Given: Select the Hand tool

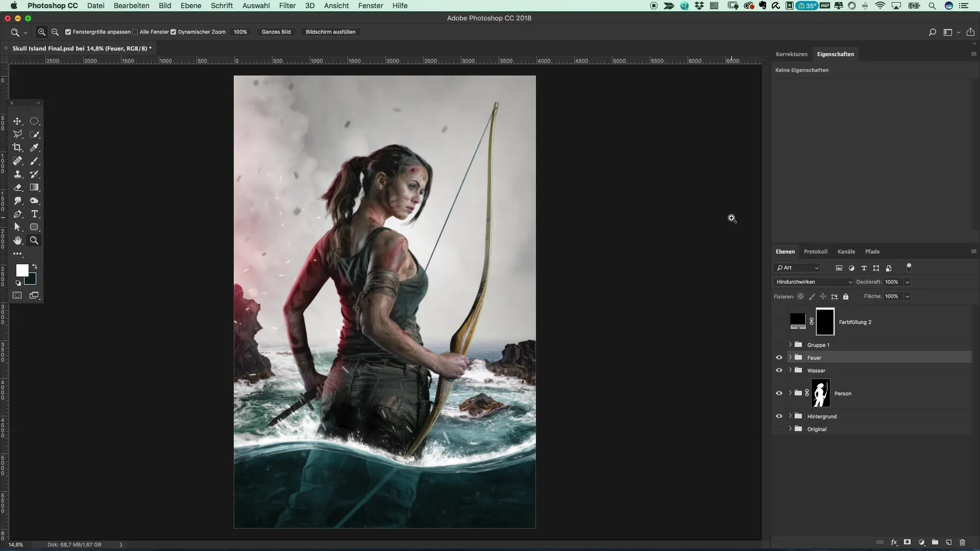Looking at the screenshot, I should click(17, 240).
